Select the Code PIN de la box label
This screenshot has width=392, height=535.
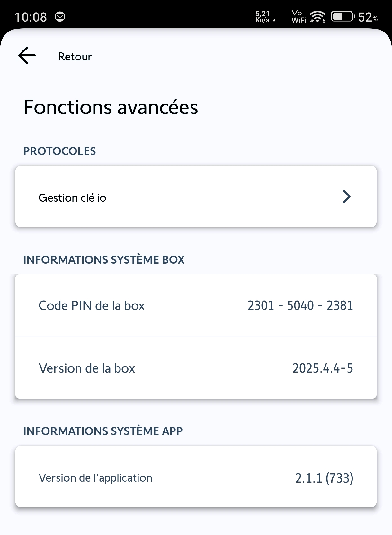[92, 305]
